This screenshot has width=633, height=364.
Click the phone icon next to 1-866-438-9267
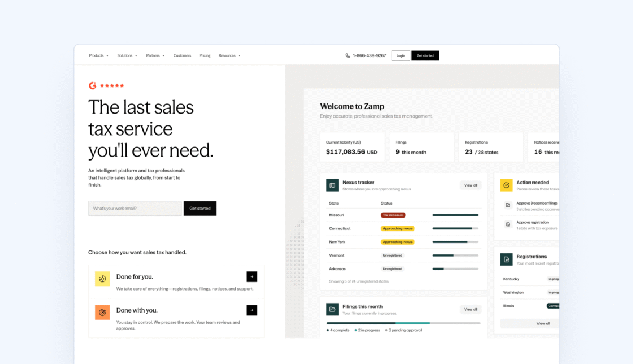[x=348, y=56]
